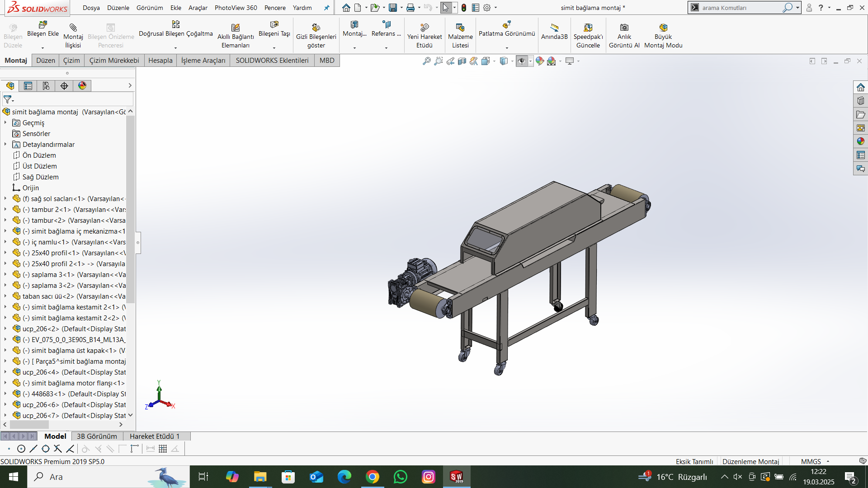Expand the tambur<2> component node
Viewport: 868px width, 488px height.
pyautogui.click(x=5, y=221)
